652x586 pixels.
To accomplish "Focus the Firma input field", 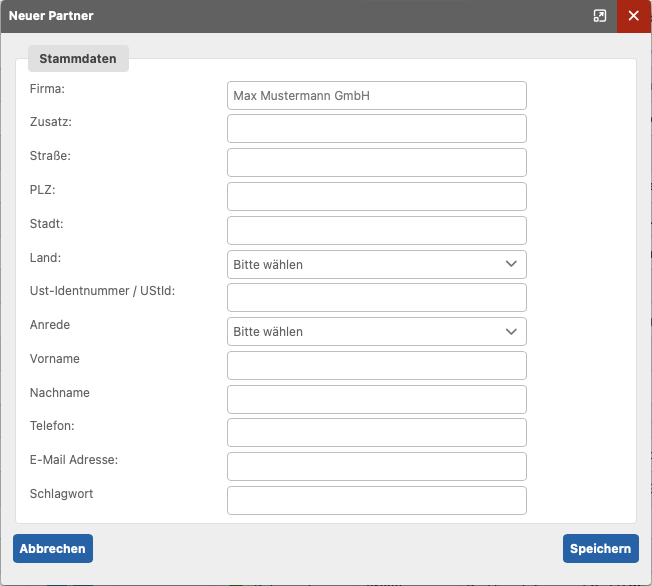I will (377, 96).
